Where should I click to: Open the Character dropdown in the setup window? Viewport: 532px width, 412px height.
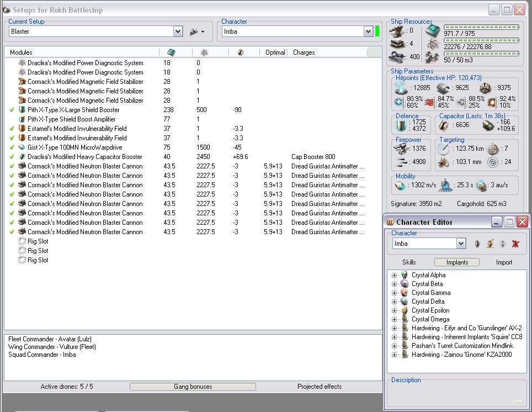click(369, 31)
